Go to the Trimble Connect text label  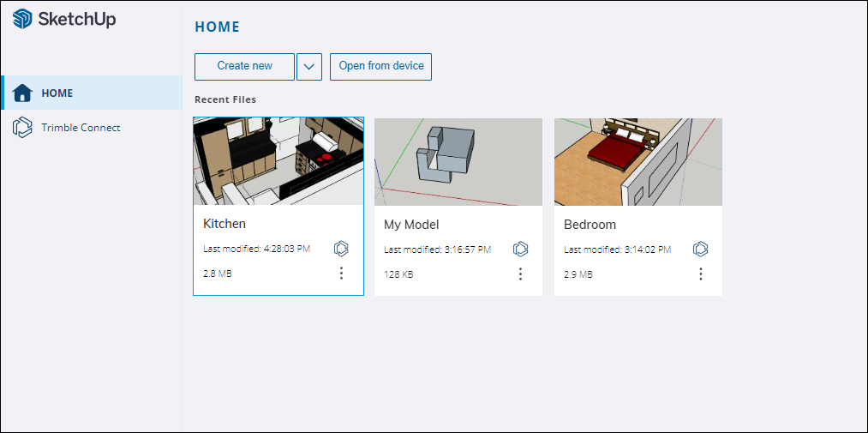81,128
